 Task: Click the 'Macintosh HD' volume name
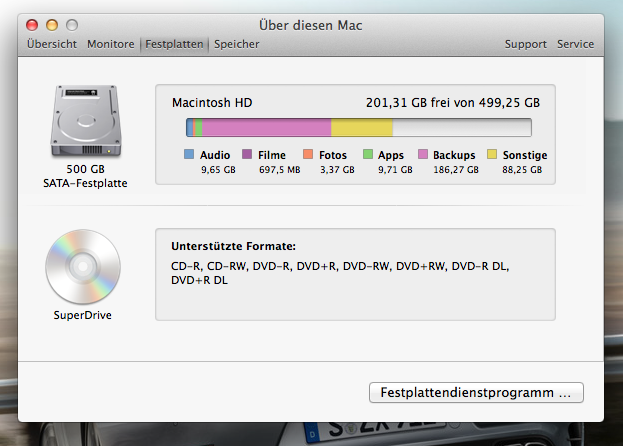[212, 103]
